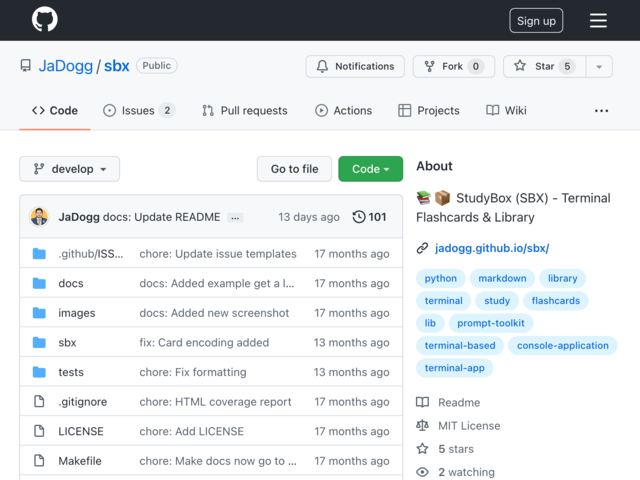Screen dimensions: 640x480
Task: Open 'chore: Fix formatting' commit message
Action: (x=193, y=372)
